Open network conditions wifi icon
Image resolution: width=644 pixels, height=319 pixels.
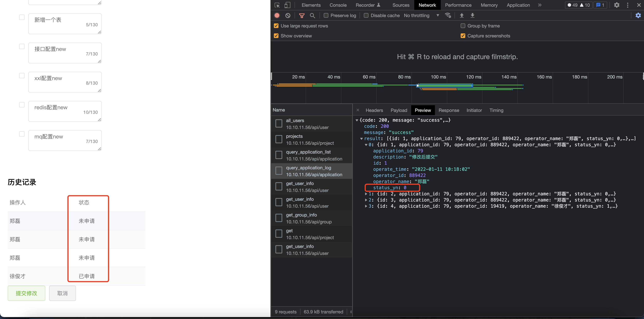(x=448, y=16)
